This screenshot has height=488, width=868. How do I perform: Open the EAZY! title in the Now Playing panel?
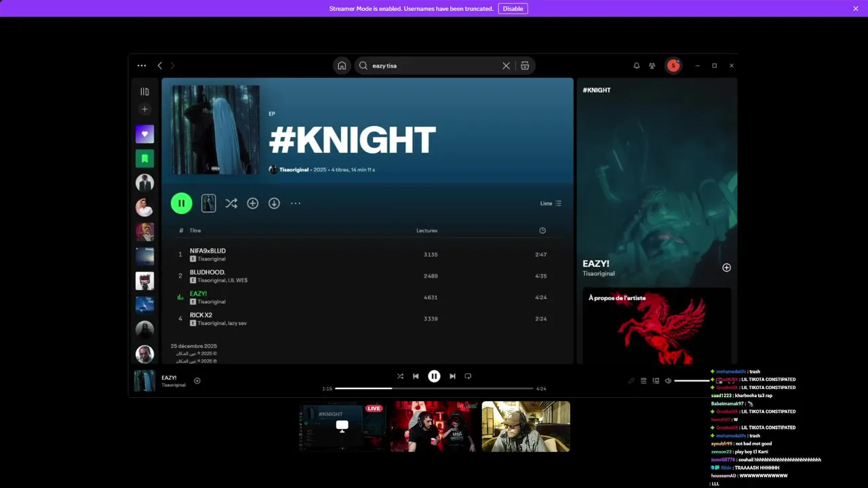pyautogui.click(x=596, y=264)
